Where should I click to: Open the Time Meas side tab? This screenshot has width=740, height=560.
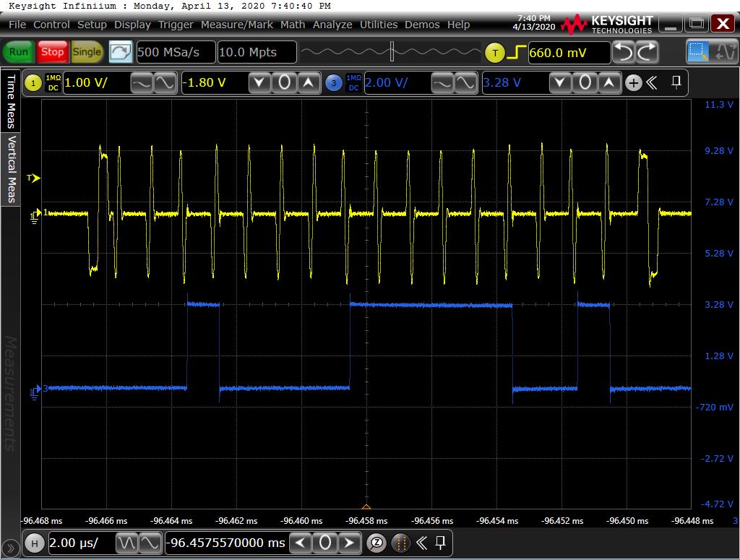tap(11, 100)
